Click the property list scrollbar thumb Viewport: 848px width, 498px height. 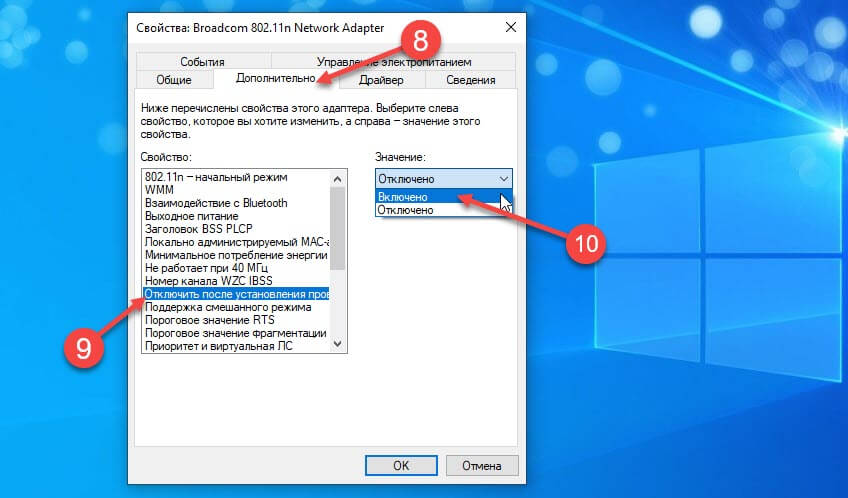pyautogui.click(x=338, y=228)
